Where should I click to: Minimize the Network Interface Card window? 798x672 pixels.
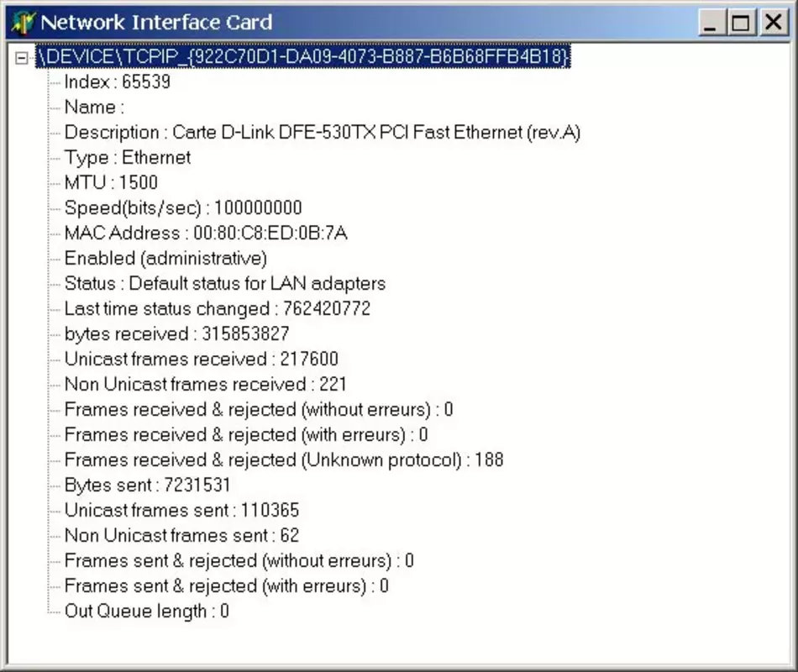click(711, 23)
